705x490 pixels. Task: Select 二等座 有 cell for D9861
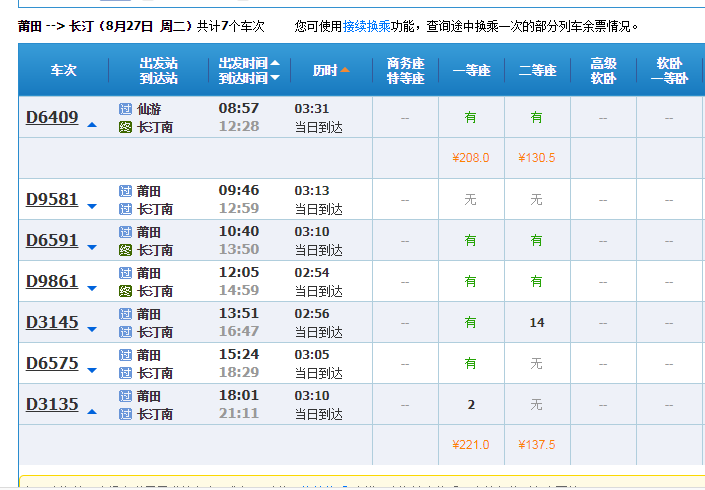tap(536, 281)
